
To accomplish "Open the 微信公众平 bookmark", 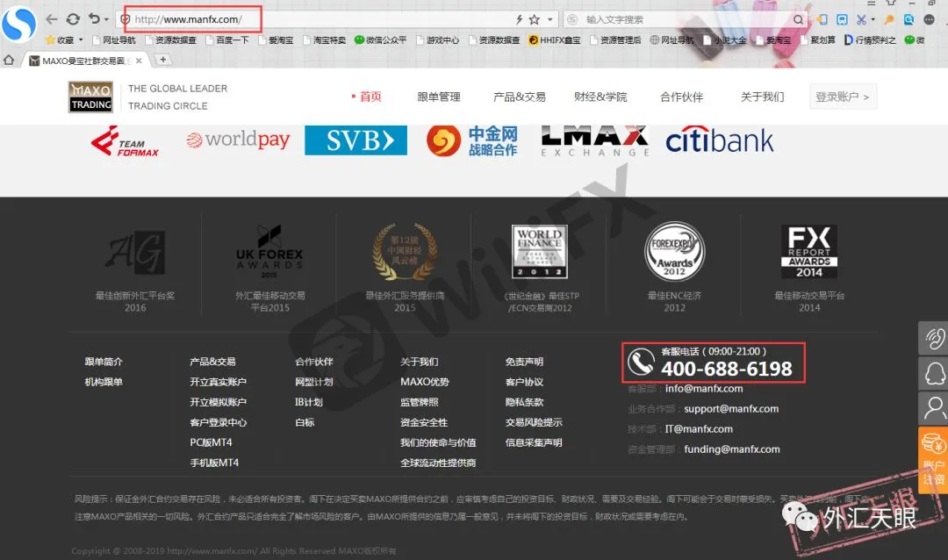I will click(x=380, y=39).
